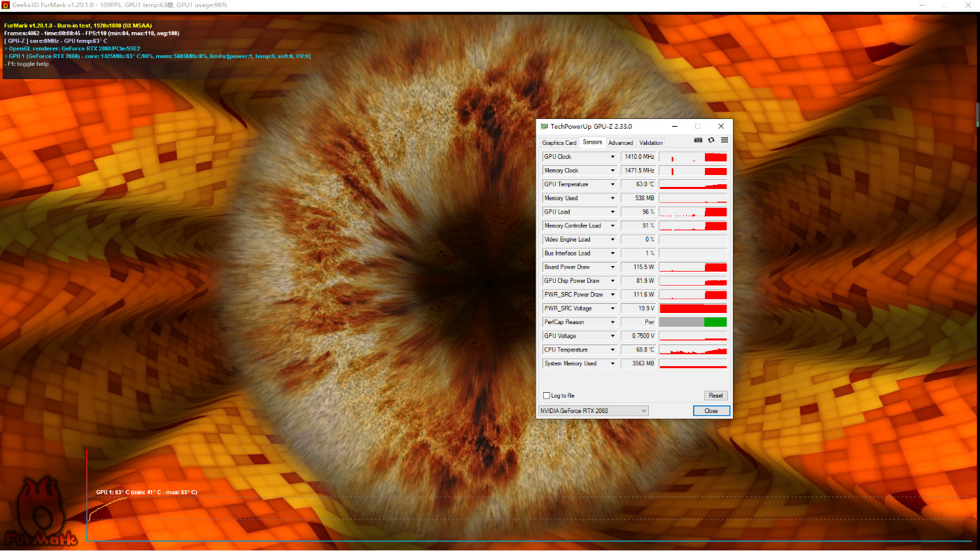
Task: Minimize the GPU-Z window
Action: 674,127
